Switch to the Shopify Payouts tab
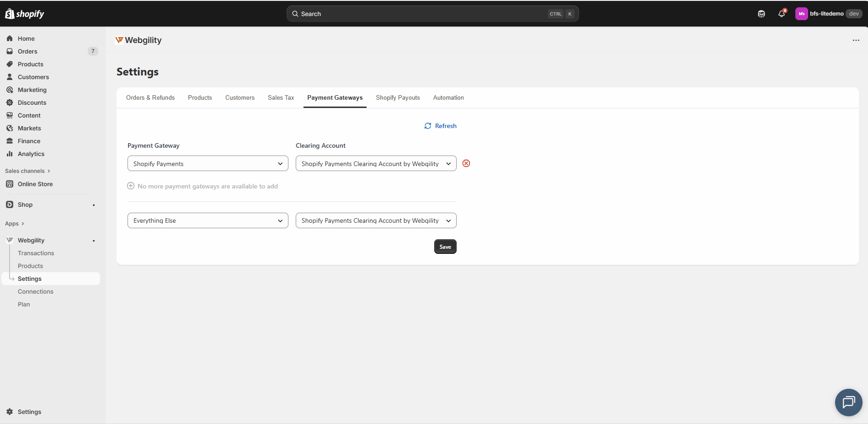Viewport: 868px width, 424px height. (398, 97)
